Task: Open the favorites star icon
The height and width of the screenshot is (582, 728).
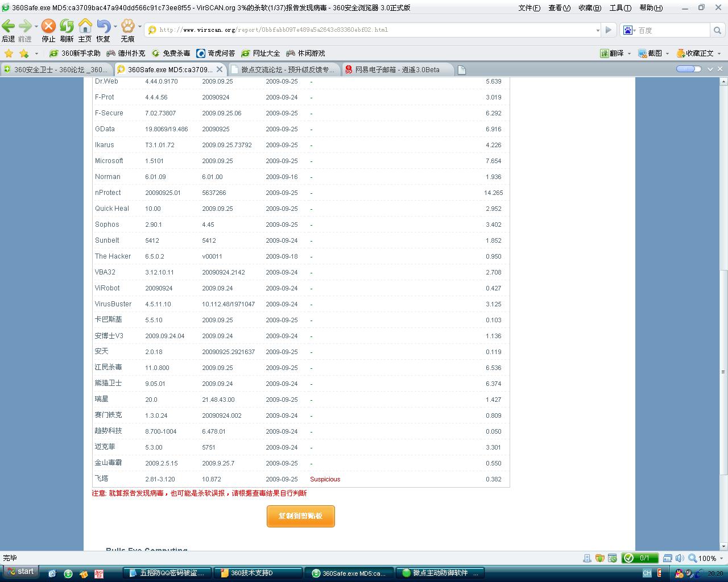Action: tap(9, 53)
